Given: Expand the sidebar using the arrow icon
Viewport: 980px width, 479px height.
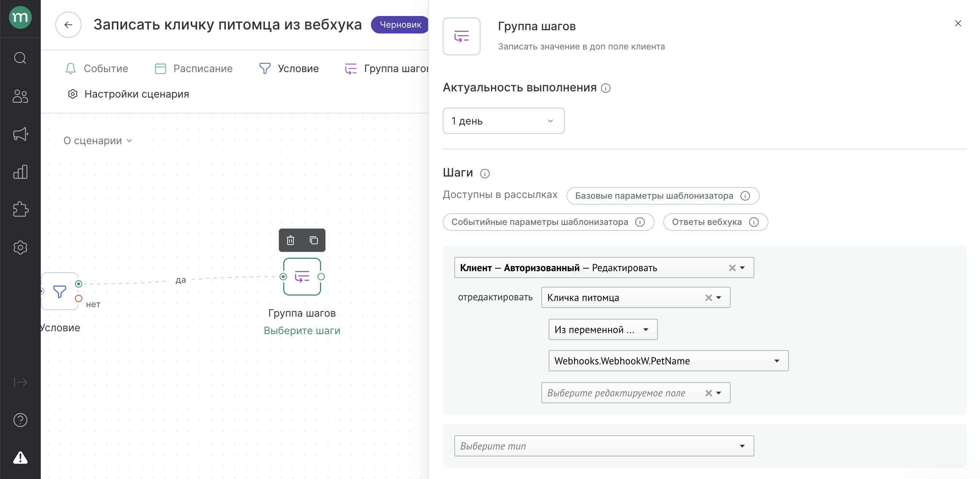Looking at the screenshot, I should 20,382.
